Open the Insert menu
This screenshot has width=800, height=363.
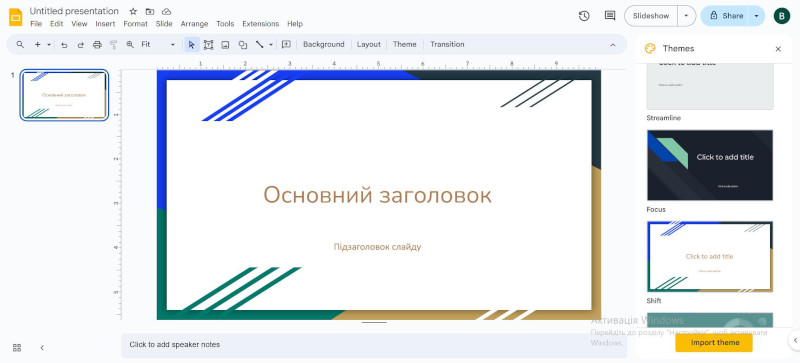105,24
